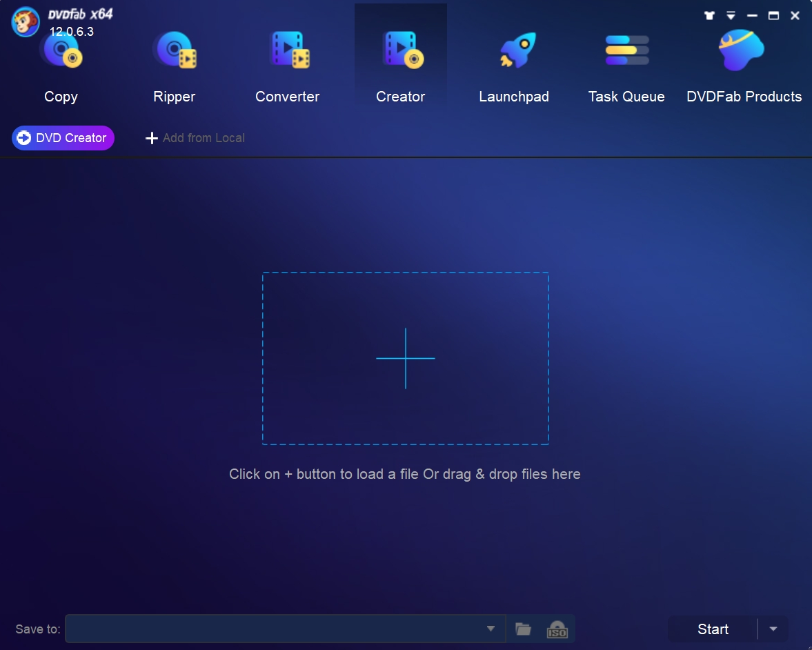812x650 pixels.
Task: Click the DVDFab mascot logo
Action: point(25,22)
